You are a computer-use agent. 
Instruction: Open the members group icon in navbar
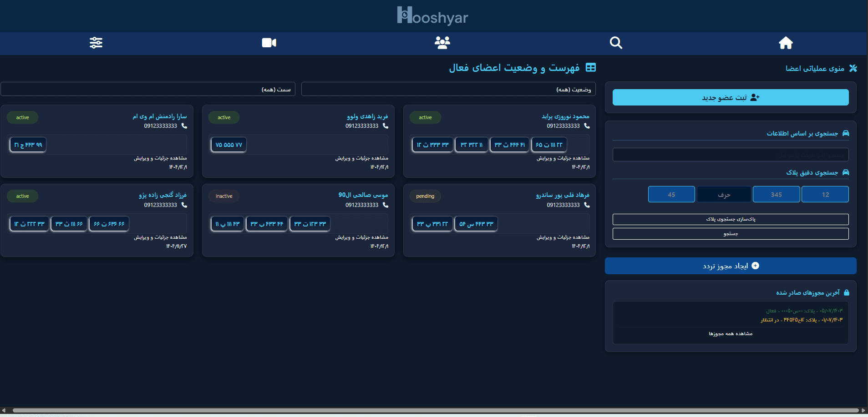click(x=442, y=43)
